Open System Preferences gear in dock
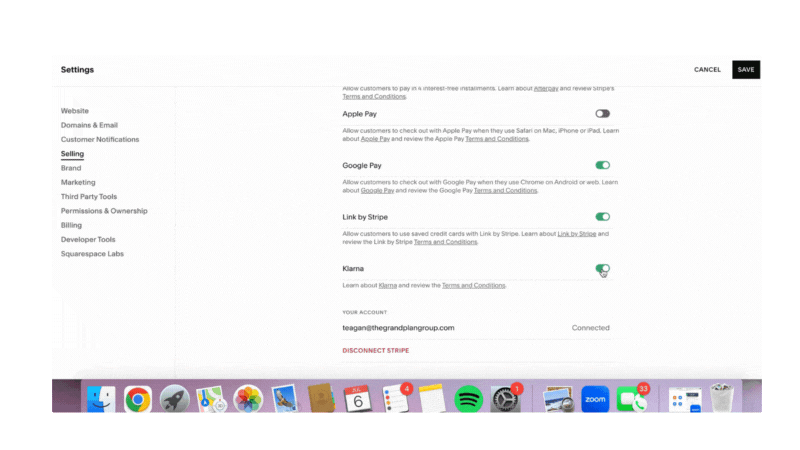800x450 pixels. pos(506,398)
